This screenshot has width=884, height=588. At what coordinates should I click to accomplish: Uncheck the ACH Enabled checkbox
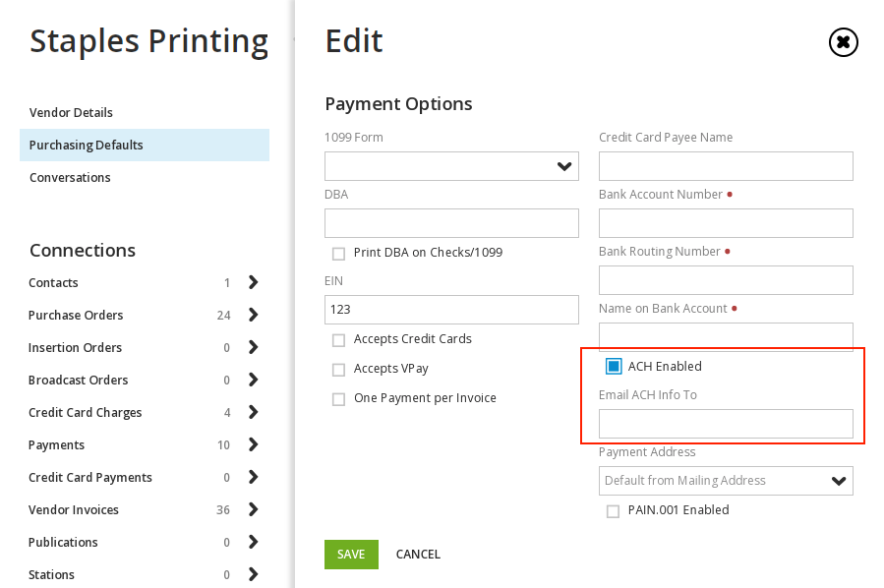pos(614,367)
